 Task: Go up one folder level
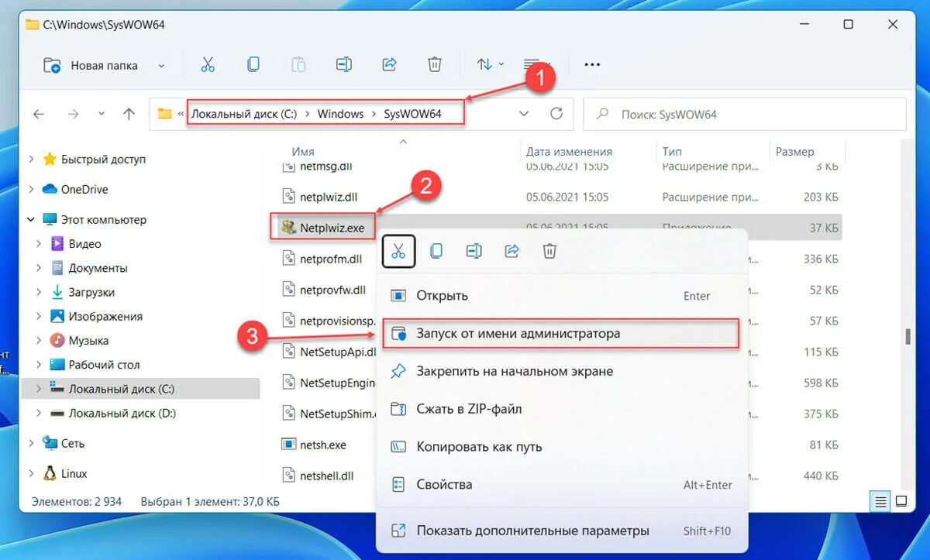point(129,114)
